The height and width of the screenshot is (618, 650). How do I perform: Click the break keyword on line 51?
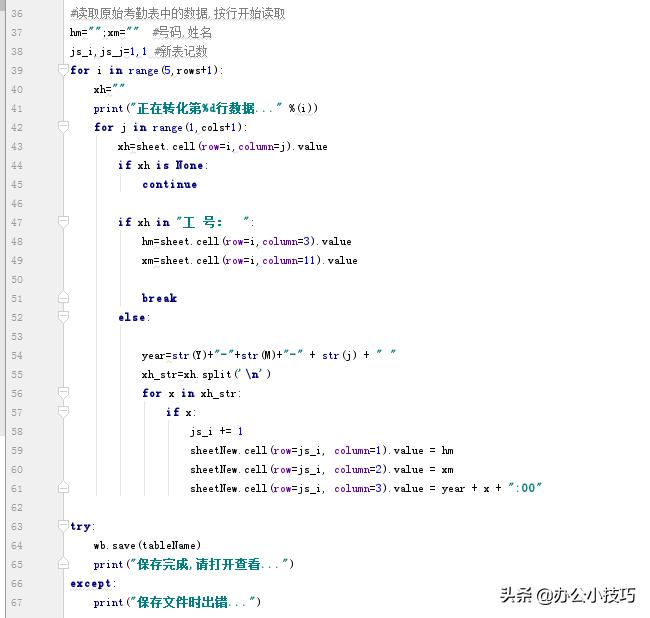coord(159,298)
